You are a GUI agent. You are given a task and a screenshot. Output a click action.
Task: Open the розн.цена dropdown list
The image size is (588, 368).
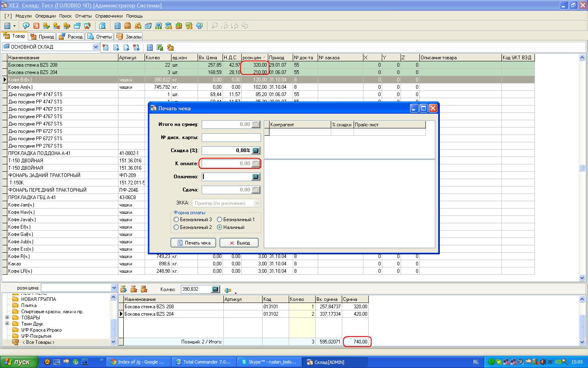click(x=114, y=288)
